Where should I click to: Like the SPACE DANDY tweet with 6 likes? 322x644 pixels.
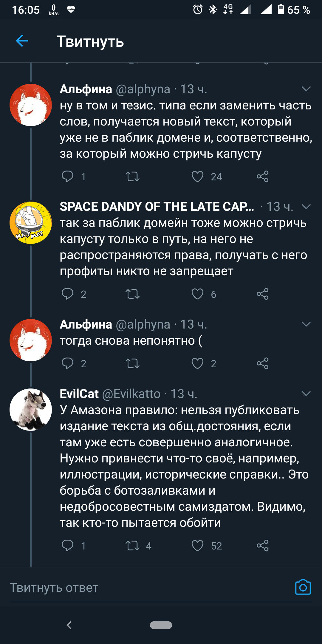[x=198, y=294]
